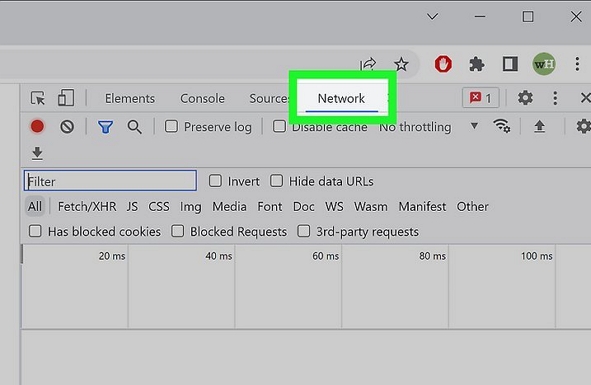
Task: Activate the inspect element picker icon
Action: (38, 98)
